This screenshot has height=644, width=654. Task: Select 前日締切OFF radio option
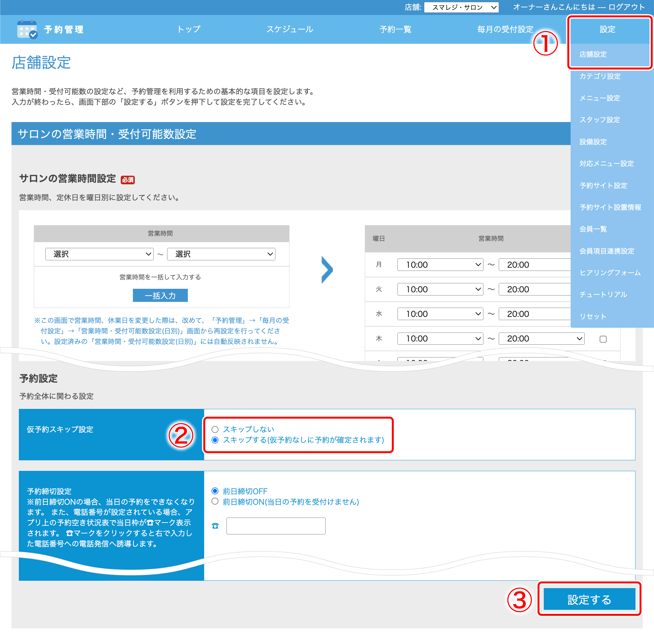pyautogui.click(x=215, y=491)
